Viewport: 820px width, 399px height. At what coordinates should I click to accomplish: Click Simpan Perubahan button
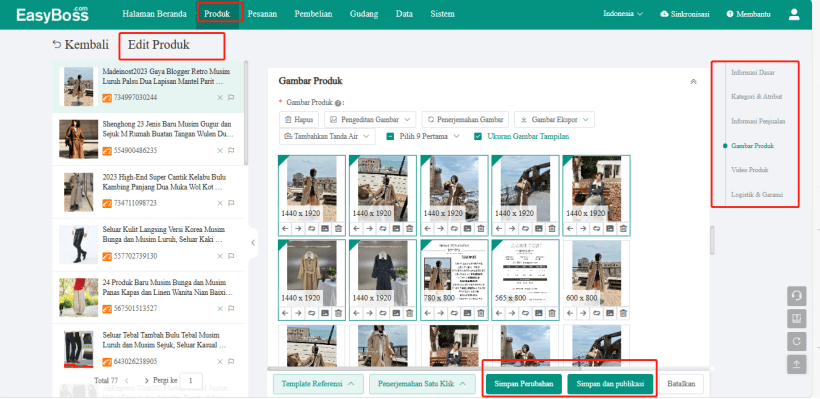(523, 384)
